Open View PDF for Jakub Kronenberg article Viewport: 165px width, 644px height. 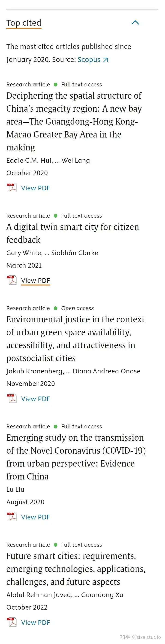click(x=36, y=399)
